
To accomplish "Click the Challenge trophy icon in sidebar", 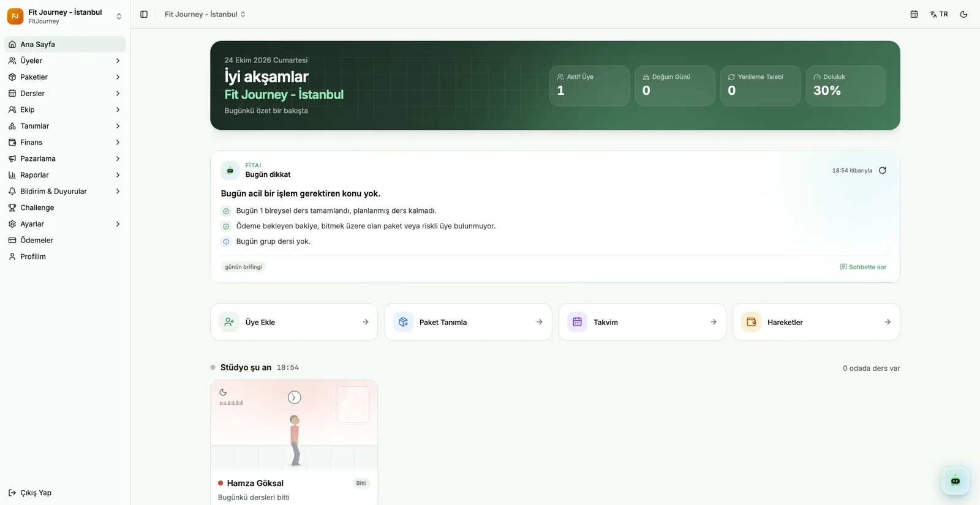I will (12, 208).
